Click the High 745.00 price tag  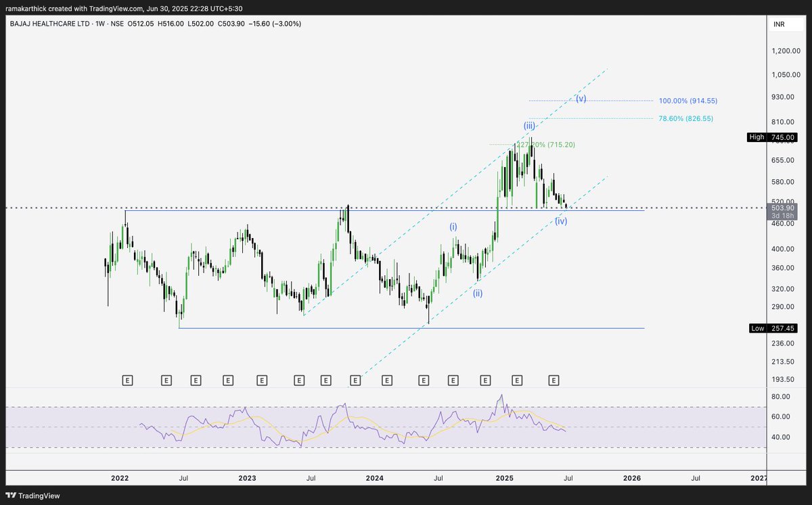772,137
